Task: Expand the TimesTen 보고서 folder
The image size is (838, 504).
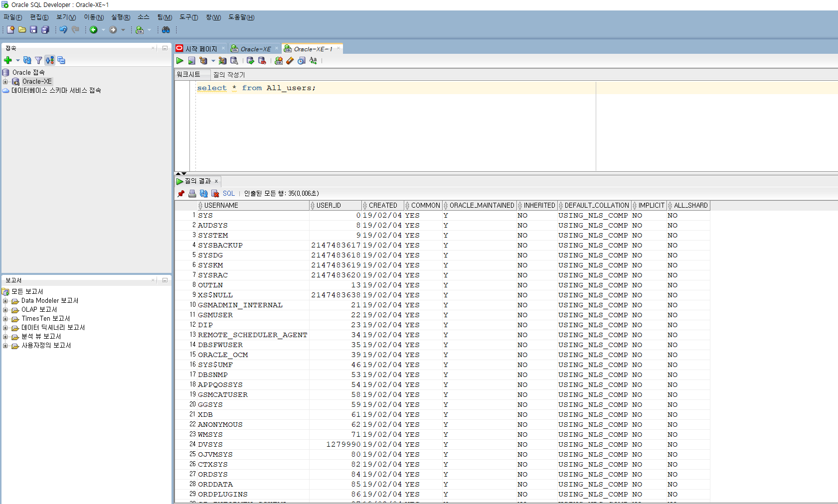Action: click(5, 319)
